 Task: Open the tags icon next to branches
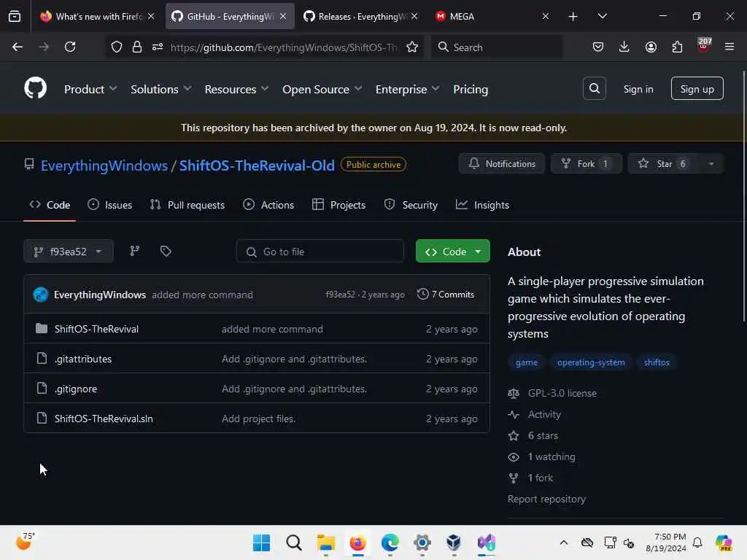pos(166,251)
